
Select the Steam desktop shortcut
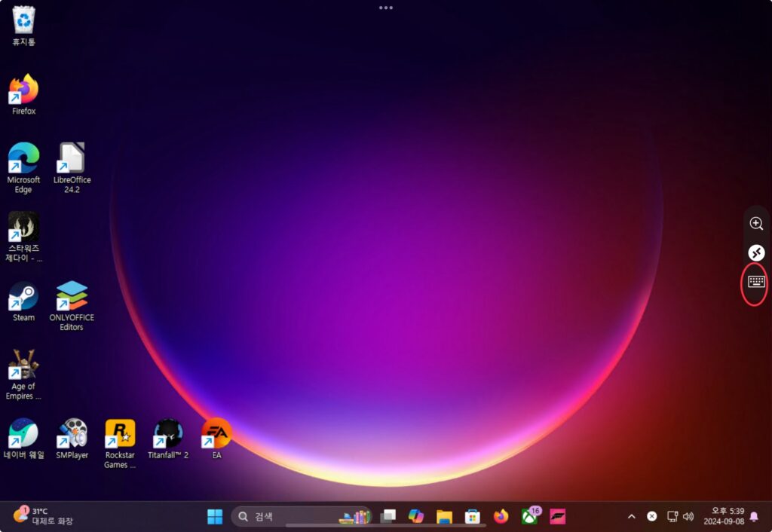23,301
